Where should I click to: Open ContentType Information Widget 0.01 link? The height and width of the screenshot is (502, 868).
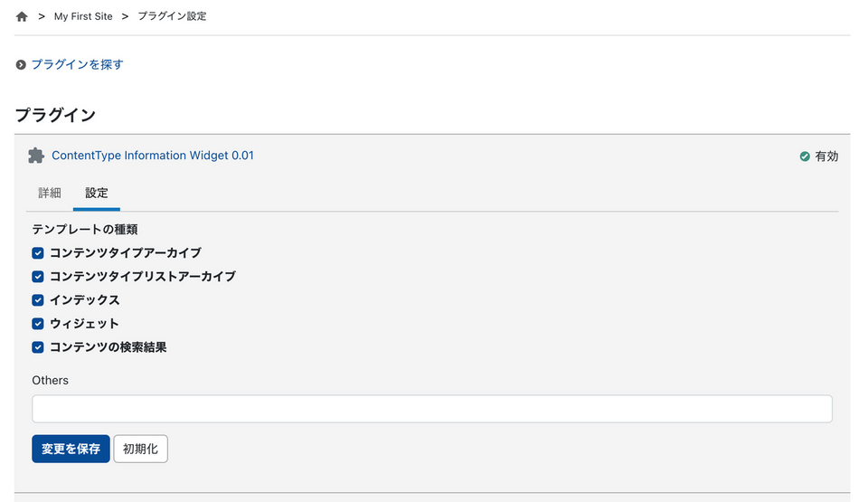click(153, 156)
